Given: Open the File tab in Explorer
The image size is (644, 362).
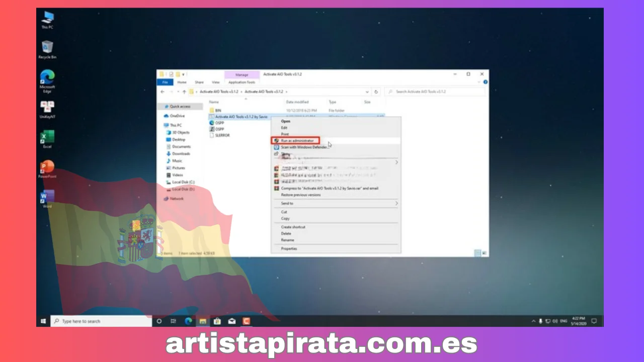Looking at the screenshot, I should [x=164, y=82].
